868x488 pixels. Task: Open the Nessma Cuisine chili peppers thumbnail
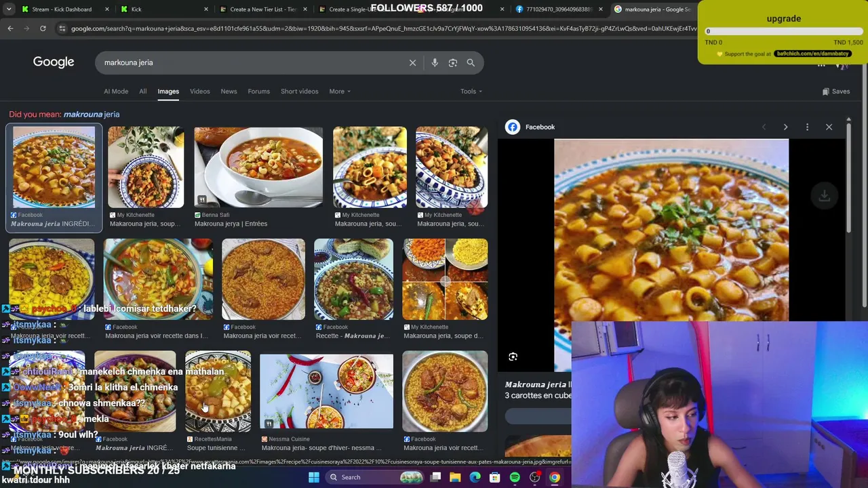click(326, 391)
